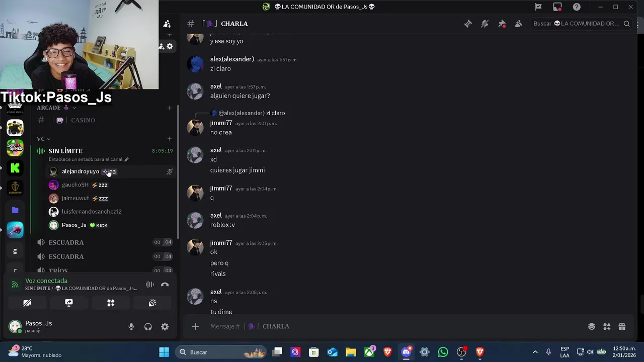Screen dimensions: 644x362
Task: Open WhatsApp from the taskbar
Action: coord(443,352)
